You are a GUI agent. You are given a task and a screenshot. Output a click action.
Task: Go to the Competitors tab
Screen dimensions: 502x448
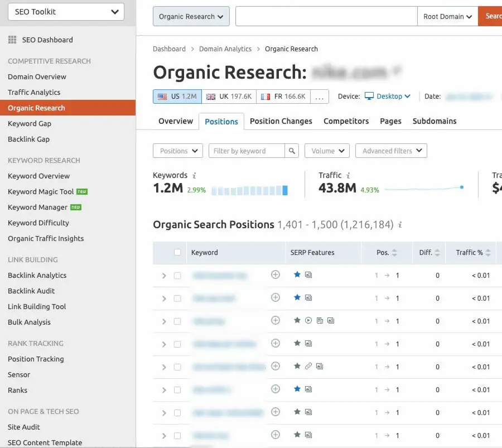[x=346, y=122]
